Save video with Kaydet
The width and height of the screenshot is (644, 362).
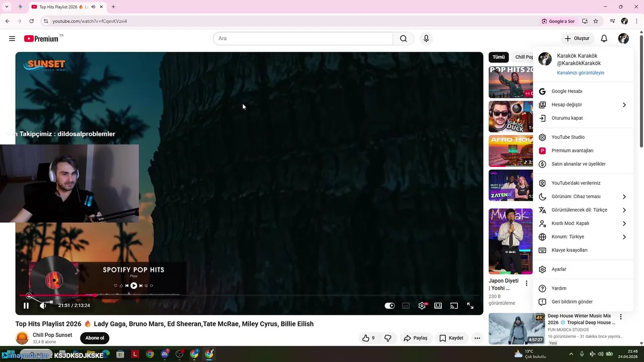[x=451, y=338]
